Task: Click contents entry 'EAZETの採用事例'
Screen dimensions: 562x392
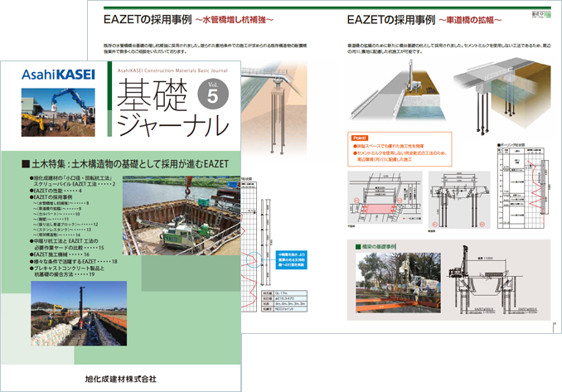Action: 51,197
